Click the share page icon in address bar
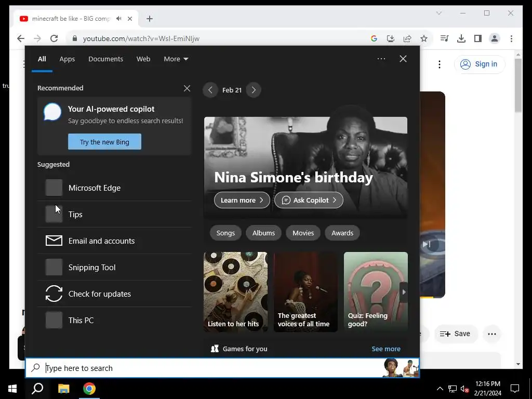Image resolution: width=532 pixels, height=399 pixels. pos(407,38)
